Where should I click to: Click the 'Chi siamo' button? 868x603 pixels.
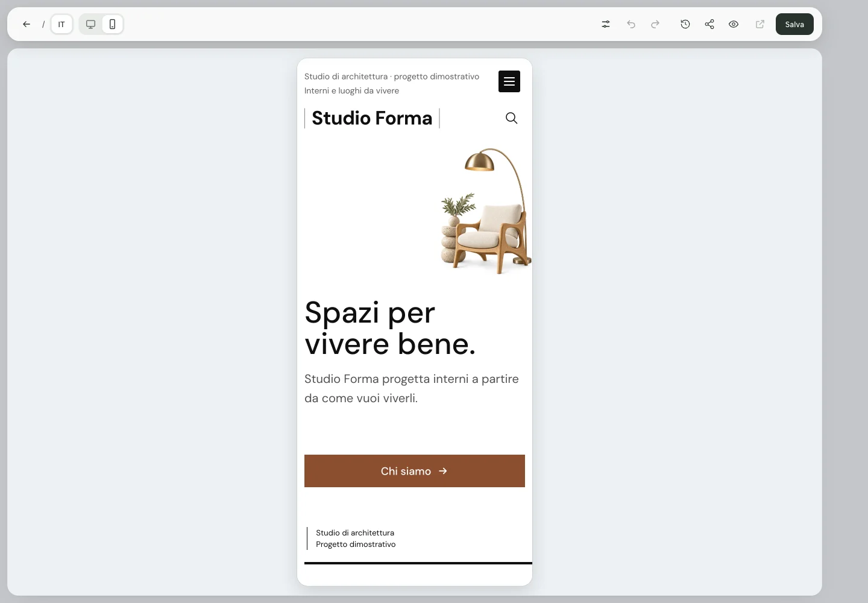coord(415,471)
